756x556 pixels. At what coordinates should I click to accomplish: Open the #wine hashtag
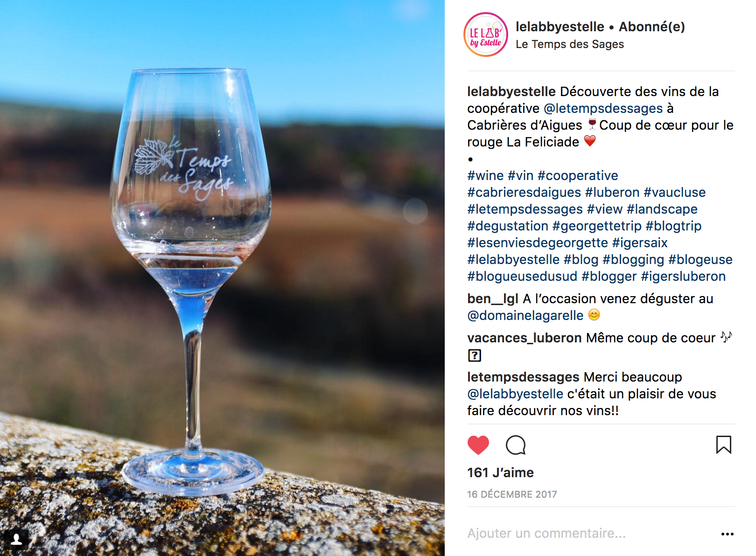point(485,175)
